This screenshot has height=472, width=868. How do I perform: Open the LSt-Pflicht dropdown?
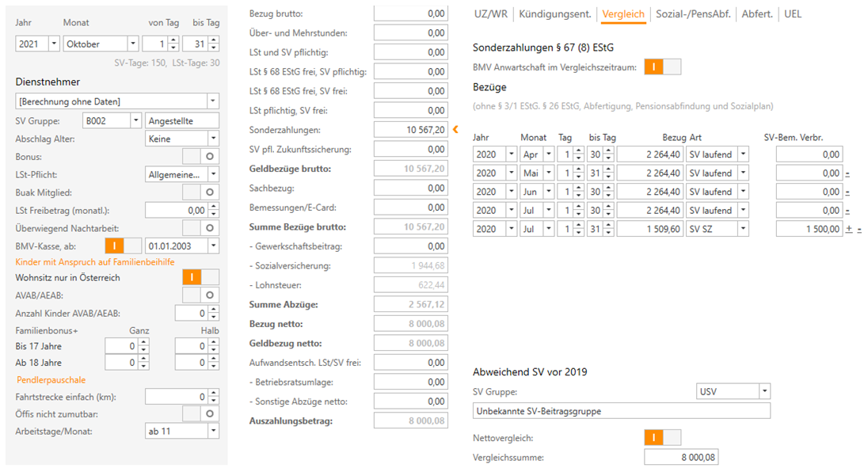coord(213,174)
